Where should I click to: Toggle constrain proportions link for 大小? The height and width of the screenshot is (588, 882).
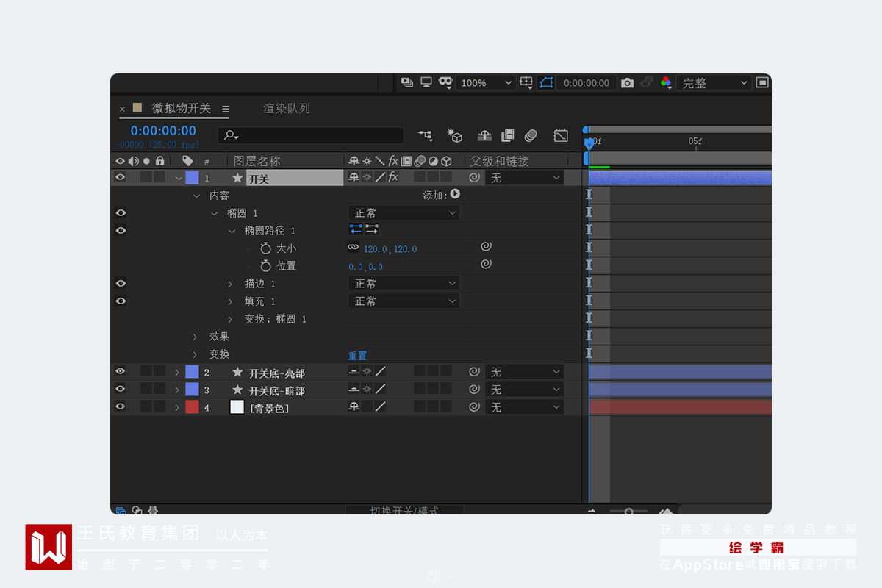[x=354, y=248]
